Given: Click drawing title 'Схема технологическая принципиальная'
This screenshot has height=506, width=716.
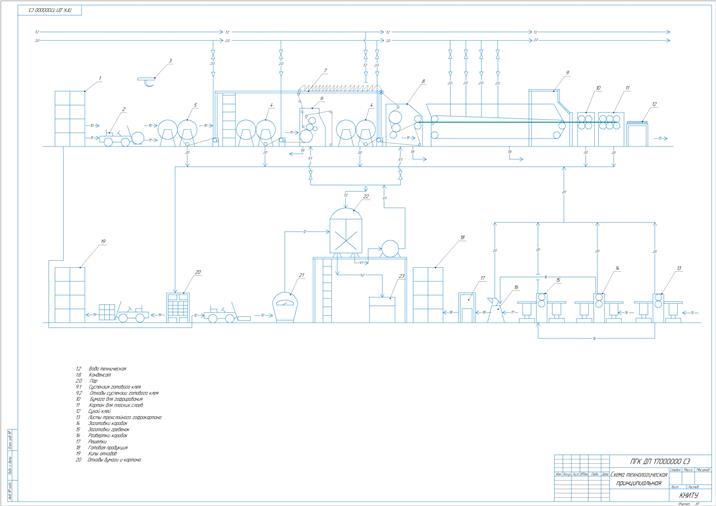Looking at the screenshot, I should (x=639, y=479).
